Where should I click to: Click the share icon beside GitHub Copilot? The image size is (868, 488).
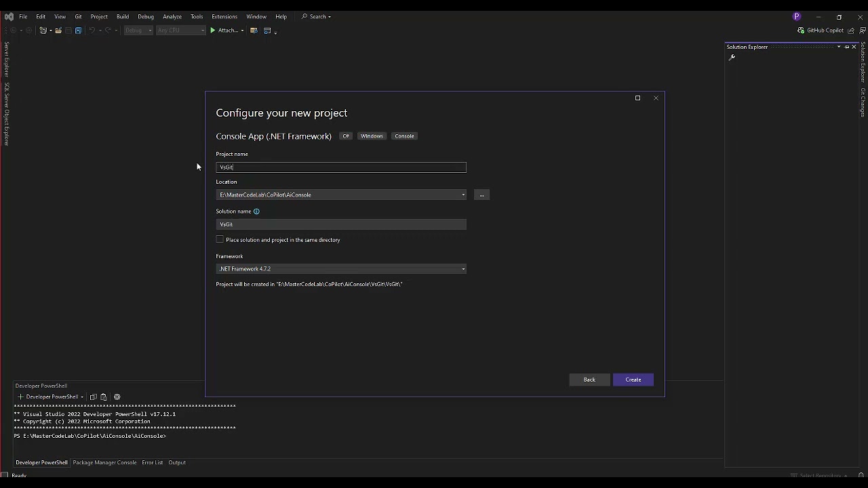851,30
